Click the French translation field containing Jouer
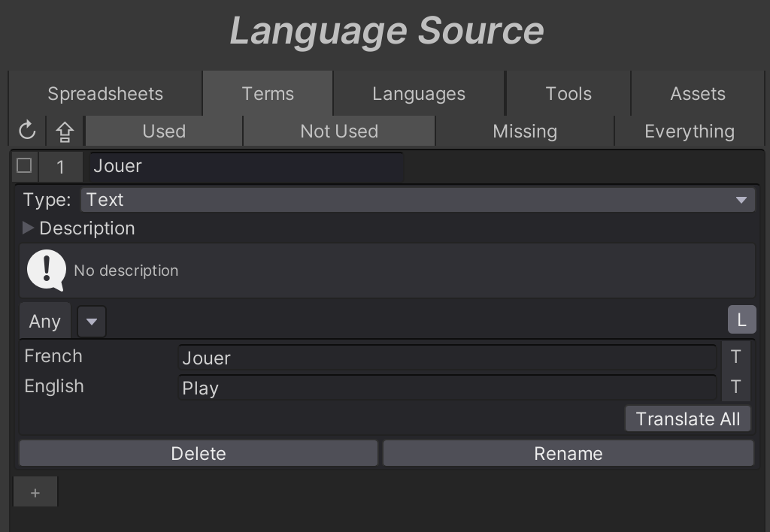The image size is (770, 532). click(447, 358)
